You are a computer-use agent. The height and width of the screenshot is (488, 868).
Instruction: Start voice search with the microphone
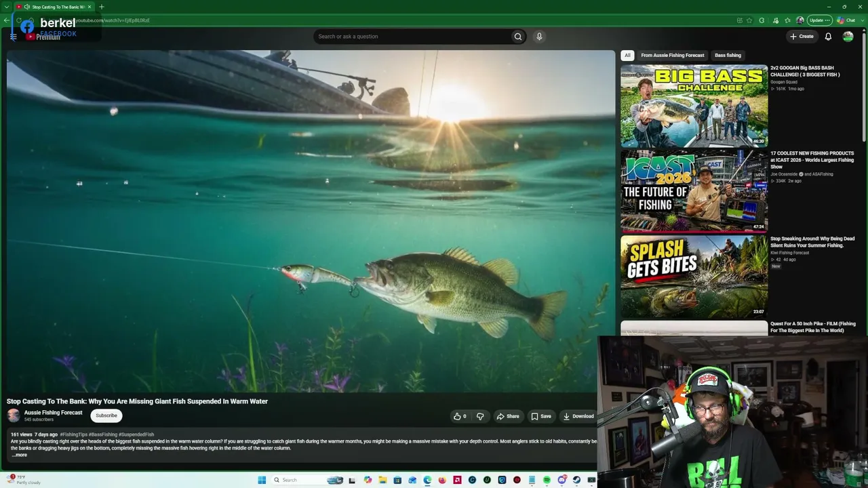(x=539, y=37)
